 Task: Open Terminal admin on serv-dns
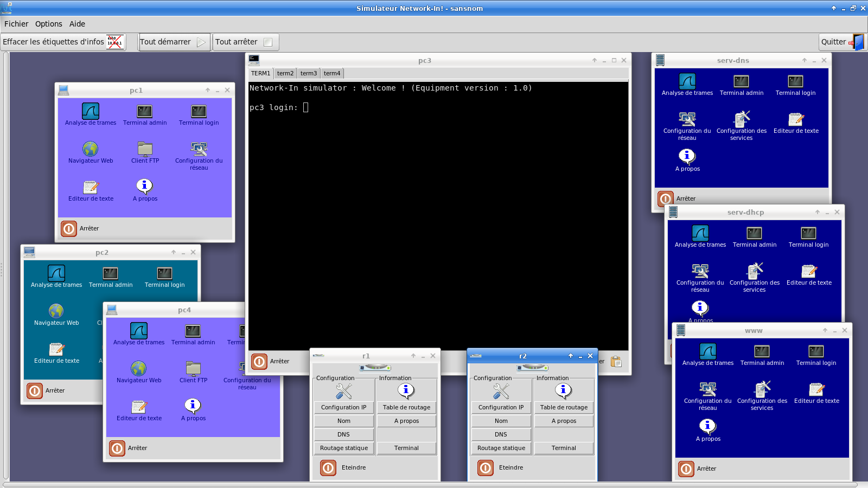[741, 82]
